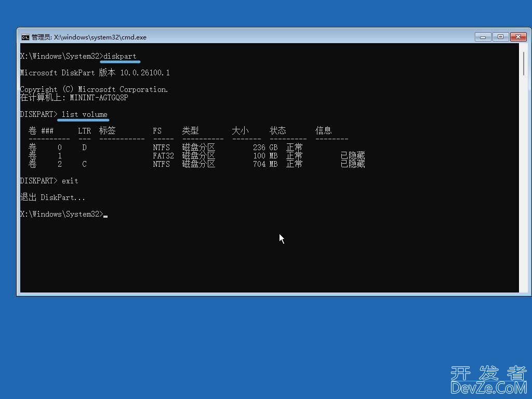Click the 'MININT-AGTGQ8P' computer name
Viewport: 532px width, 399px height.
click(99, 98)
